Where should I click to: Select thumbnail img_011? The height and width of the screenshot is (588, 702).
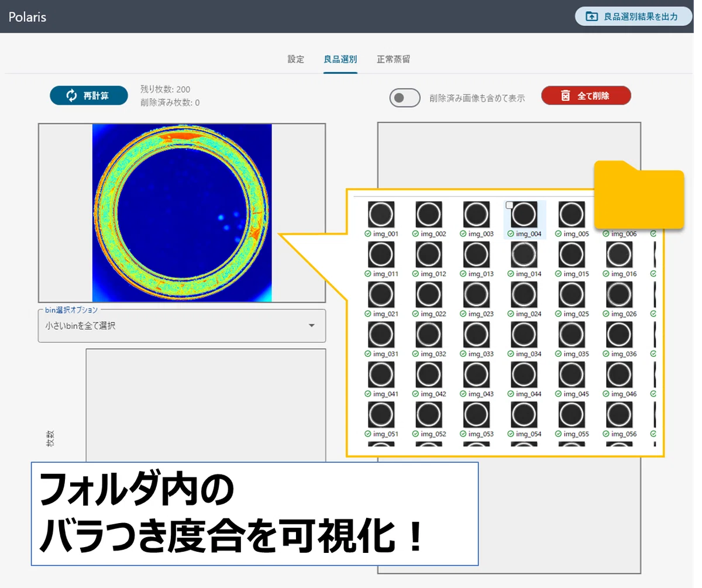click(x=381, y=255)
